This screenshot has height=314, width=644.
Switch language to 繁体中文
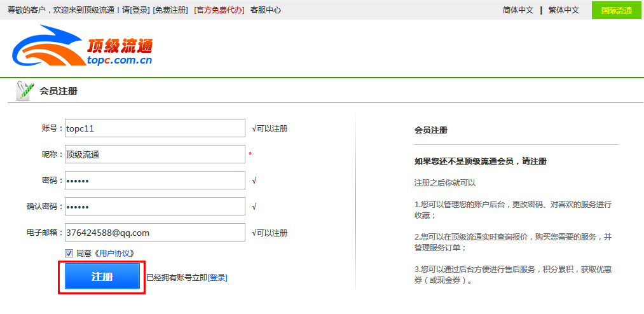[563, 10]
